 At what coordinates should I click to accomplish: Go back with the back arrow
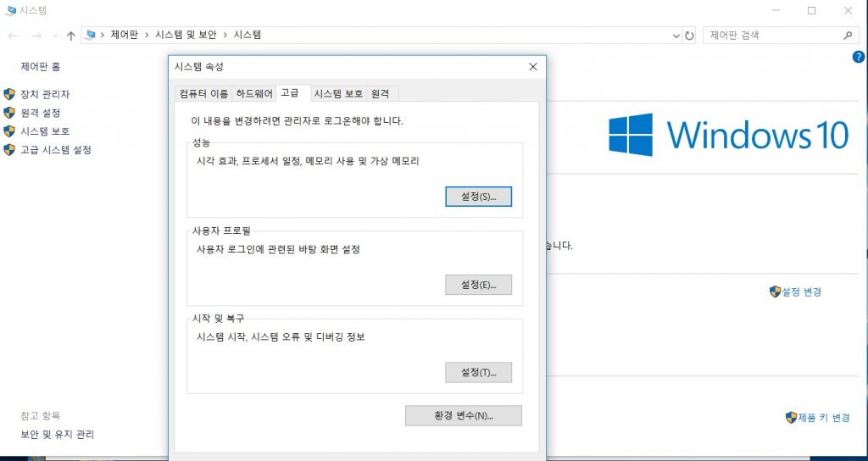(x=14, y=36)
